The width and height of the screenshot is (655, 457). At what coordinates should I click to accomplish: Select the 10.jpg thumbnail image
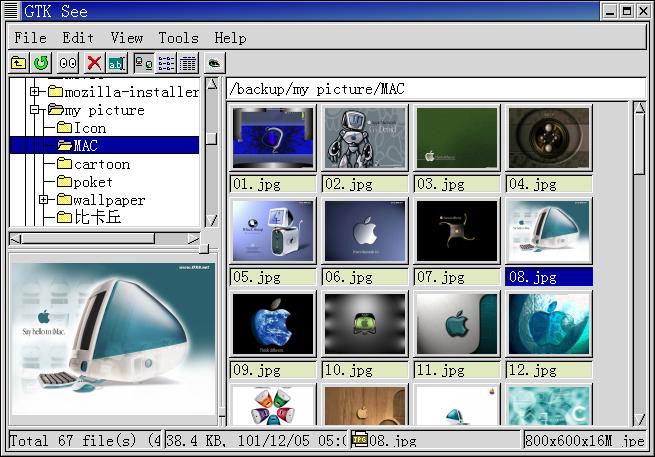pyautogui.click(x=365, y=324)
